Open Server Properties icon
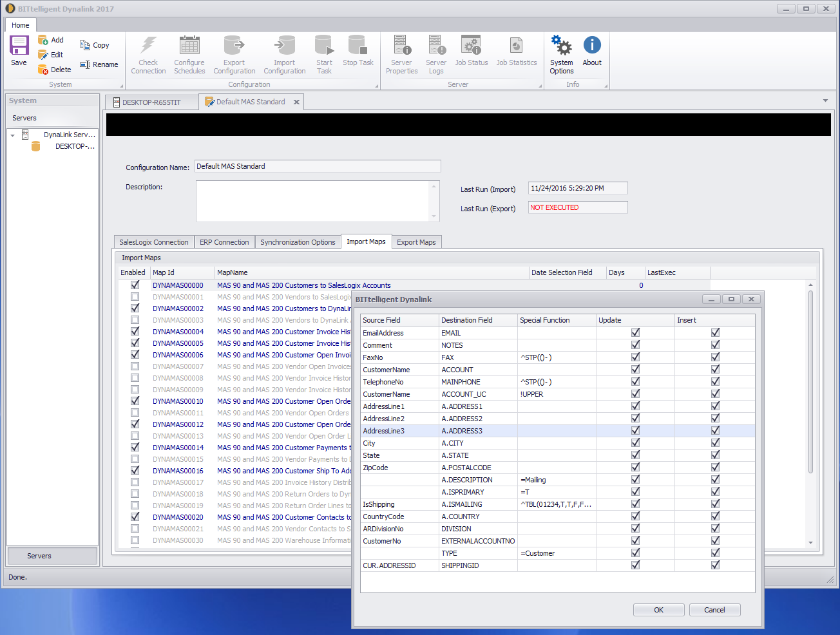This screenshot has width=840, height=635. click(x=402, y=45)
